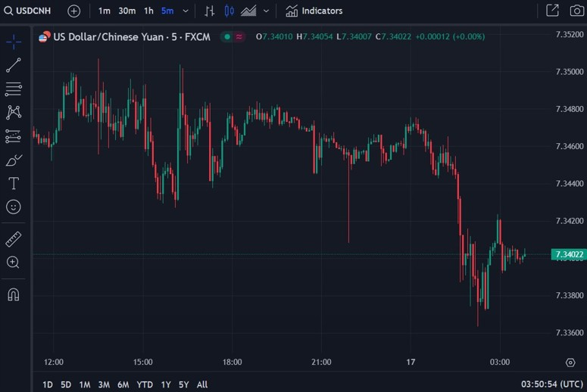Set range to 5Y
Image resolution: width=587 pixels, height=392 pixels.
point(183,384)
